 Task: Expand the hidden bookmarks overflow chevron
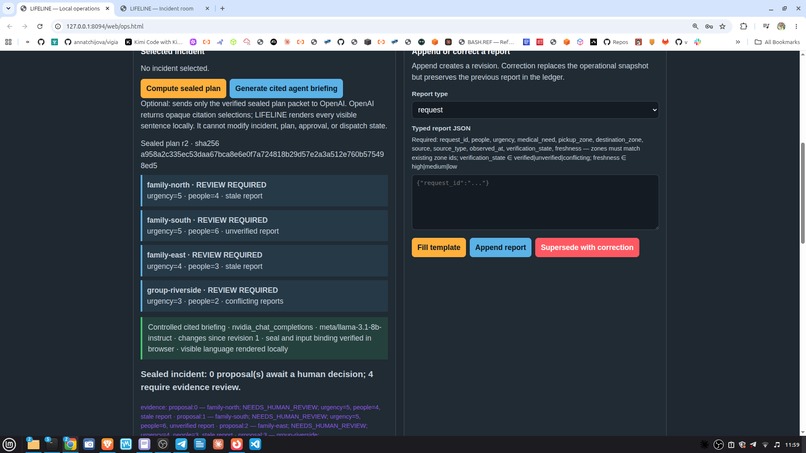[x=738, y=42]
